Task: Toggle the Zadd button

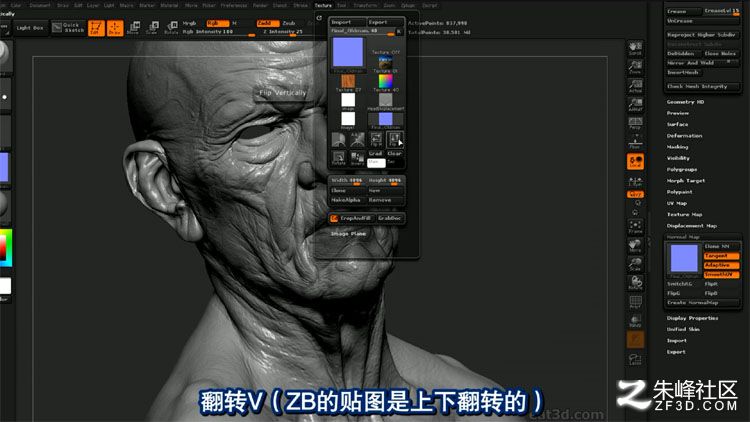Action: (x=268, y=23)
